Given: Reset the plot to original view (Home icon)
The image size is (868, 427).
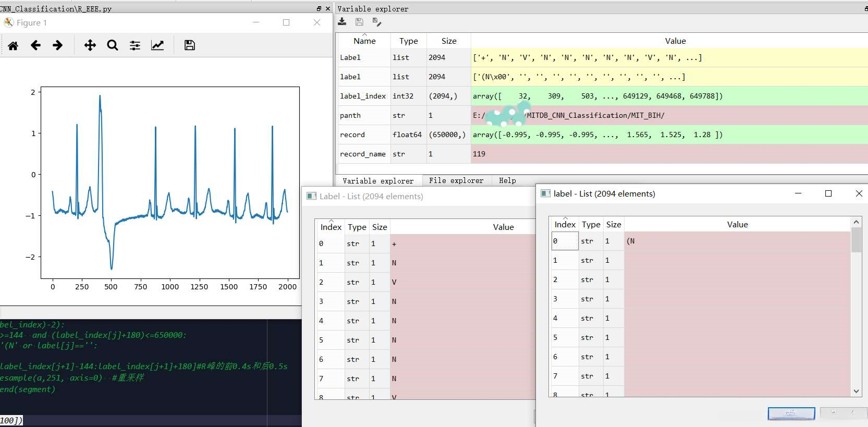Looking at the screenshot, I should pyautogui.click(x=13, y=46).
